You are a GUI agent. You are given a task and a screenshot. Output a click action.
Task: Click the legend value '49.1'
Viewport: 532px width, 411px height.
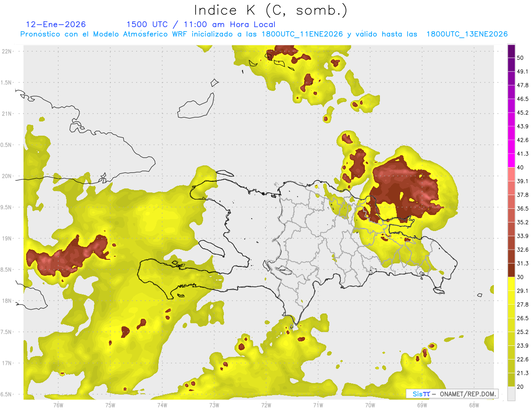[523, 71]
